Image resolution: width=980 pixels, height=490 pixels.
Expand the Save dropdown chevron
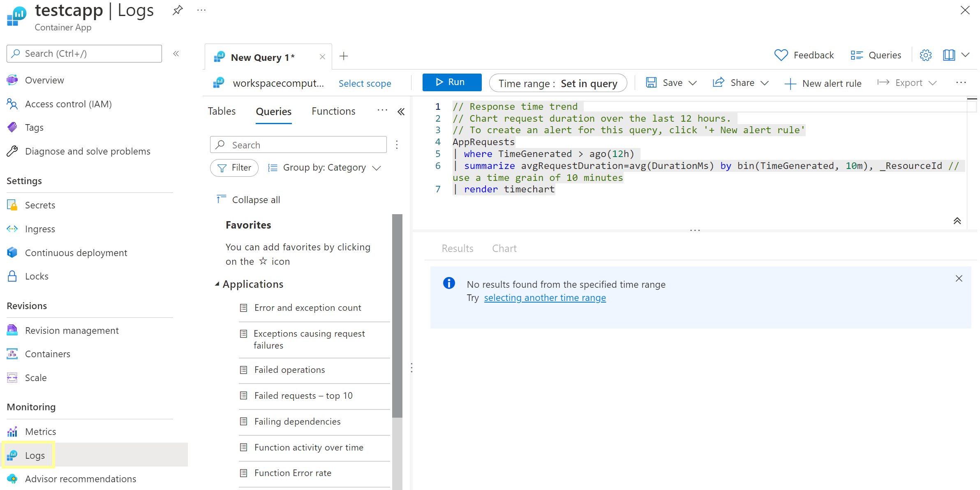(693, 83)
